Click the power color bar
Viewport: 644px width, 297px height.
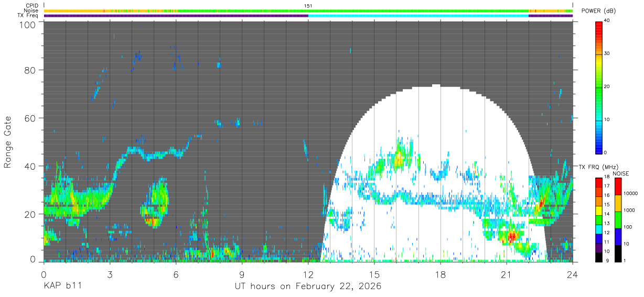click(598, 87)
